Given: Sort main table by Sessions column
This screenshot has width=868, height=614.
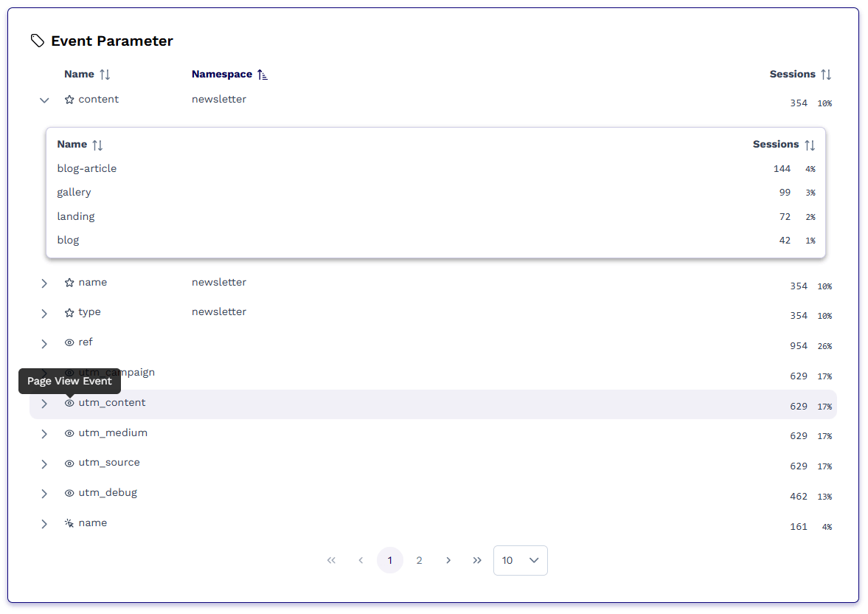Looking at the screenshot, I should [x=800, y=75].
